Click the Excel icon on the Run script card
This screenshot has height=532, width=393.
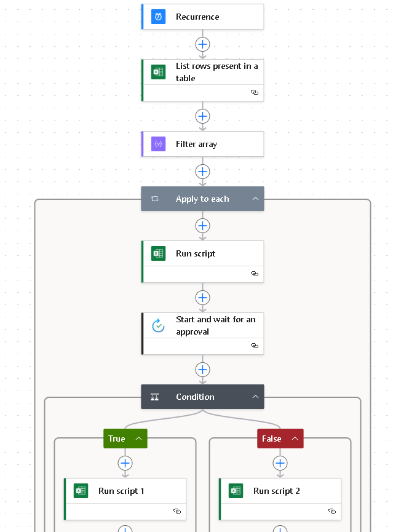[x=158, y=253]
